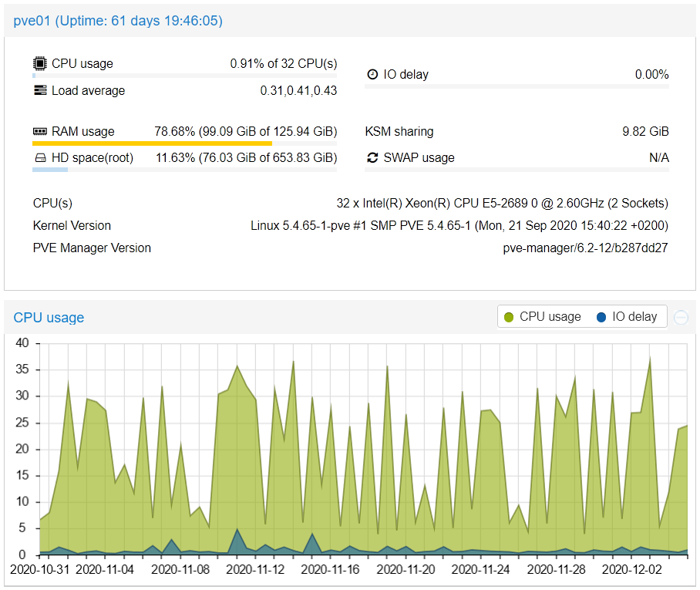This screenshot has height=590, width=700.
Task: Click the 2020-12-02 date on chart axis
Action: [x=631, y=570]
